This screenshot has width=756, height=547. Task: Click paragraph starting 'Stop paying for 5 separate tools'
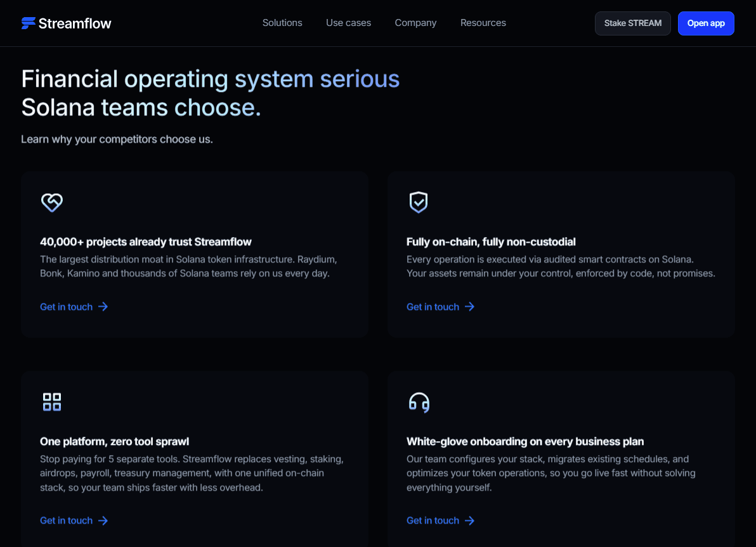tap(192, 473)
